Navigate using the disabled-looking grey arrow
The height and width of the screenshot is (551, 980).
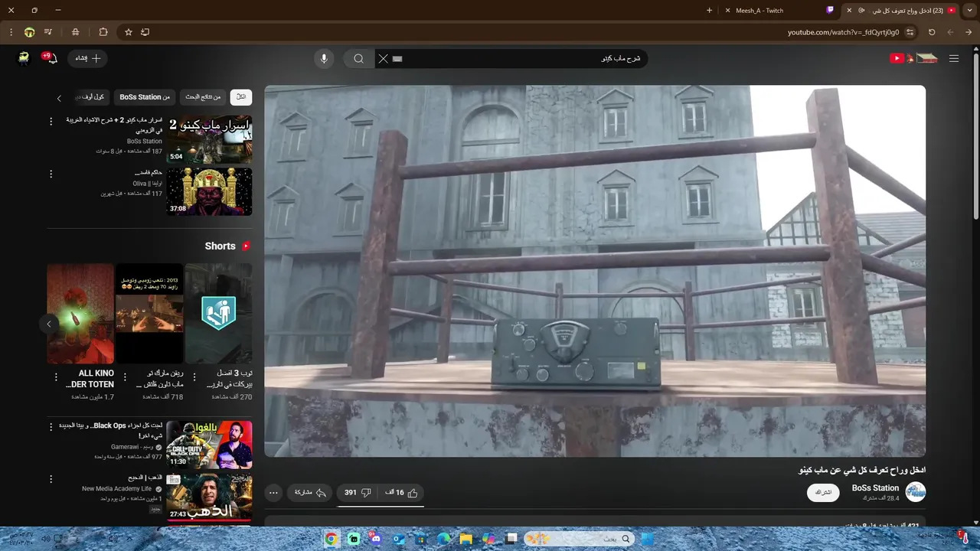pos(950,32)
